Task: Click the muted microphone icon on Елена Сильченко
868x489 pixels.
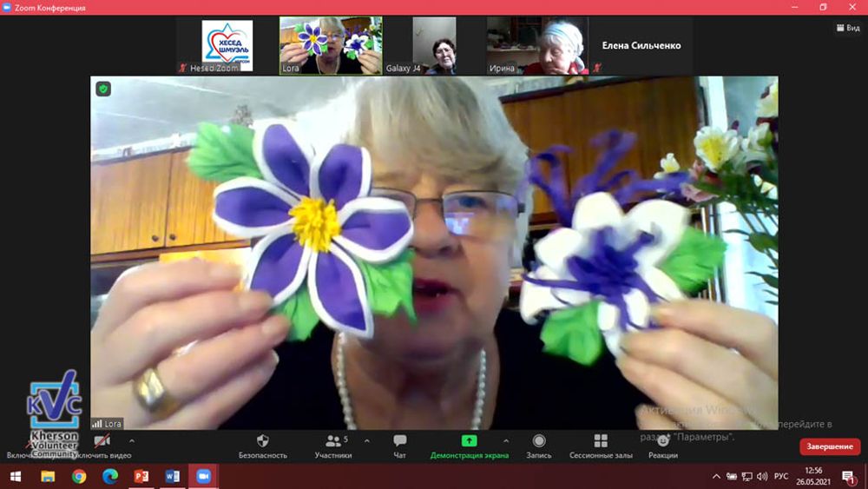Action: tap(597, 68)
